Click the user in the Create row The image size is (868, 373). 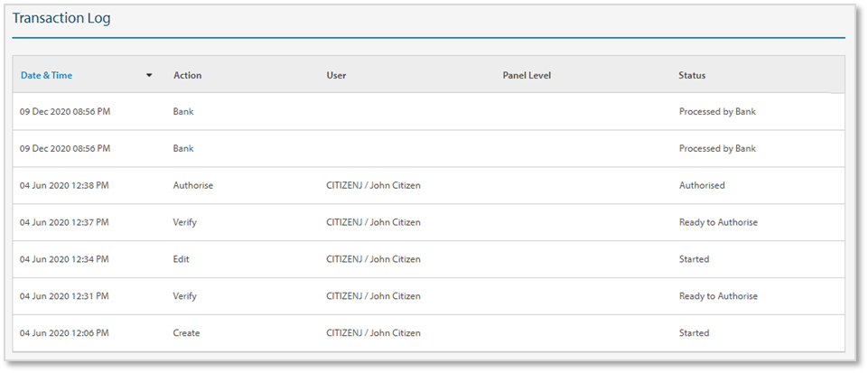click(373, 333)
